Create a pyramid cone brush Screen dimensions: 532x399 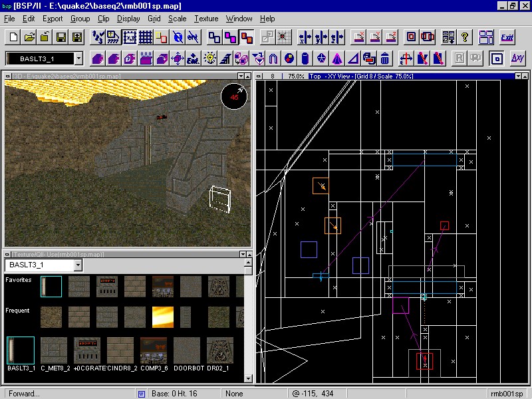tap(337, 59)
